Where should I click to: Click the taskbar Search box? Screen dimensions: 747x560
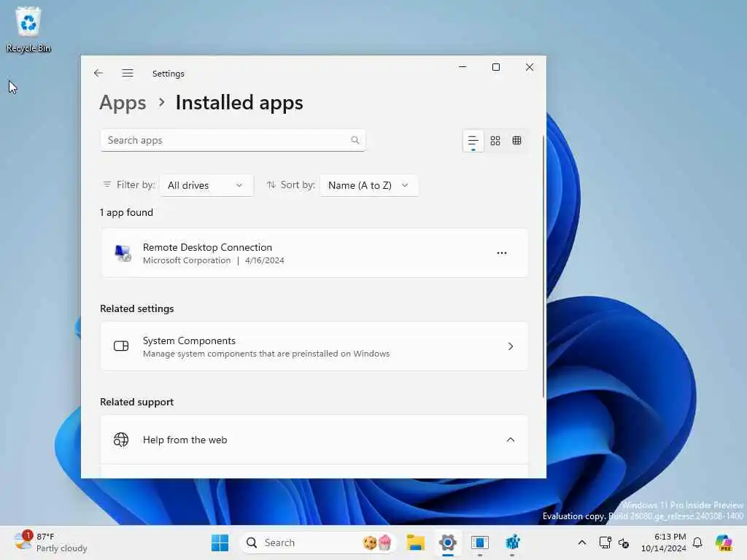(318, 542)
